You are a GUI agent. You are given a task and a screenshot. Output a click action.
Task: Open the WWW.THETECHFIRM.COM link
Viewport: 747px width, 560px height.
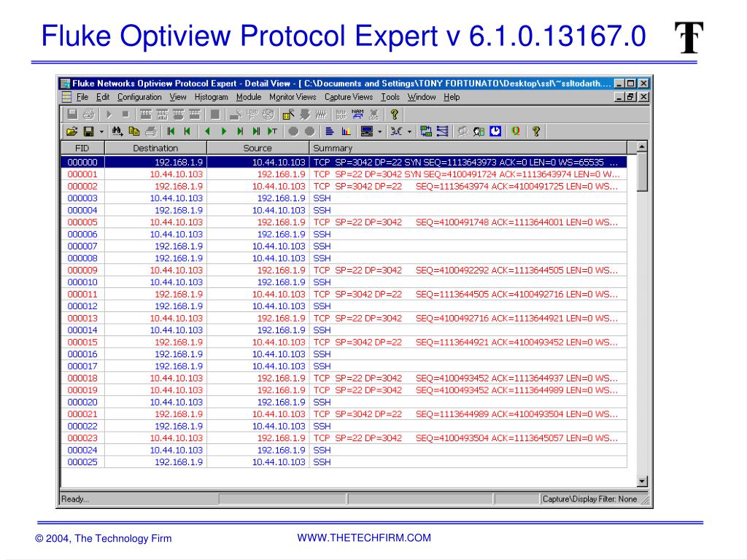[x=364, y=537]
